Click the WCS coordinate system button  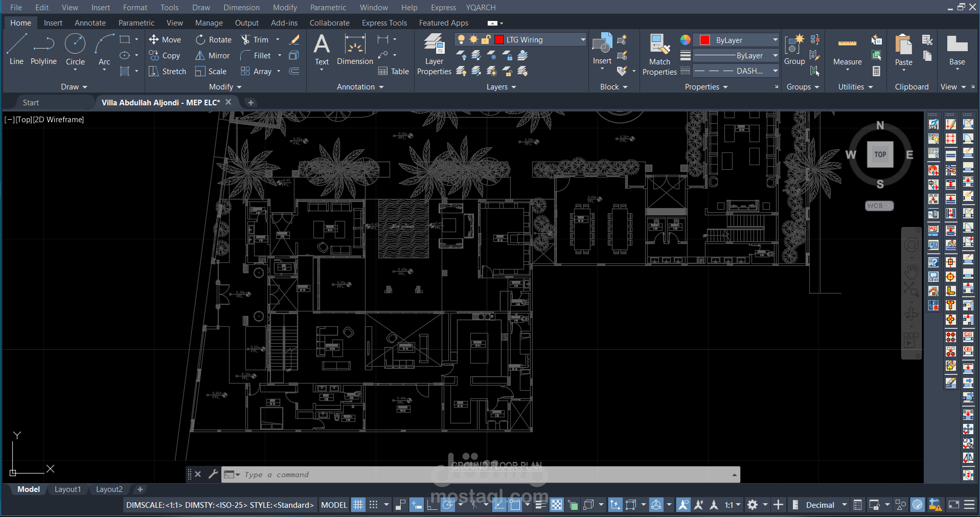879,206
